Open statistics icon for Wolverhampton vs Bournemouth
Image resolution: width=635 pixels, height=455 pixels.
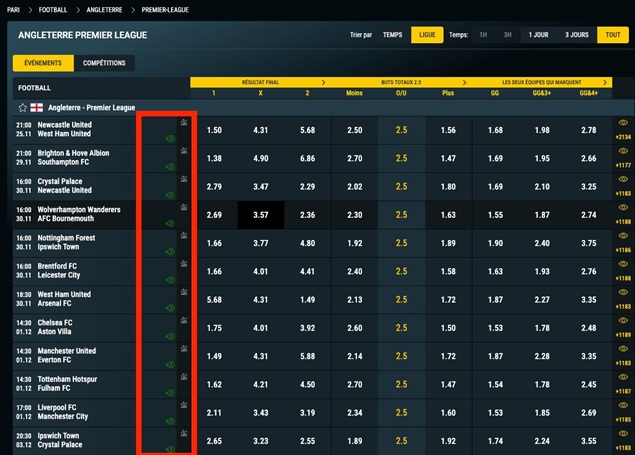(x=184, y=207)
